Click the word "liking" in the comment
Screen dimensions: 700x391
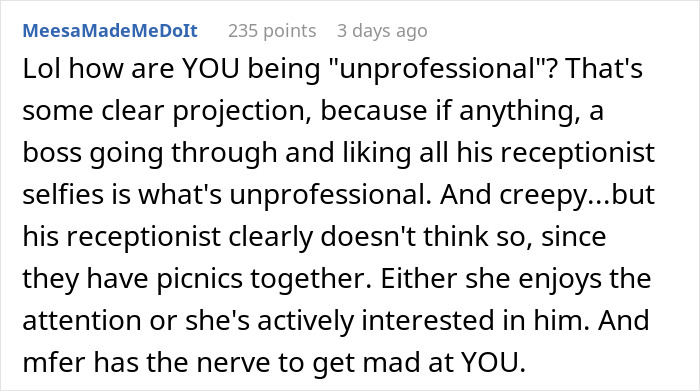(x=377, y=153)
